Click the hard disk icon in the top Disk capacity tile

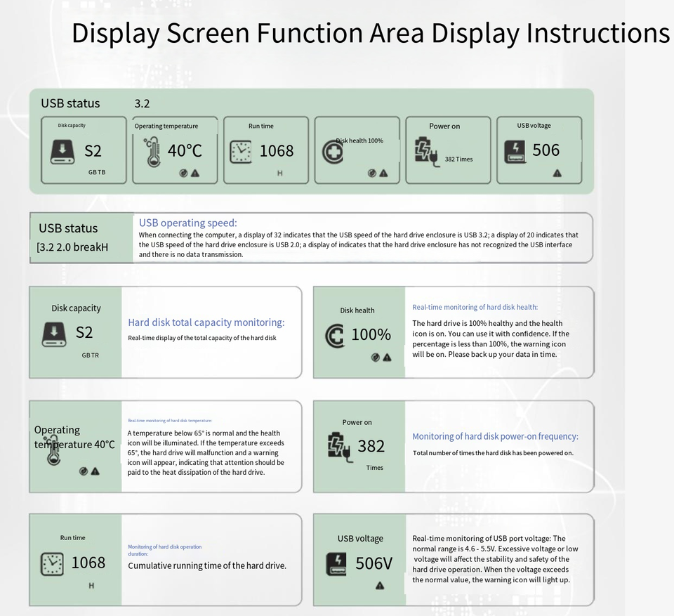pos(62,152)
